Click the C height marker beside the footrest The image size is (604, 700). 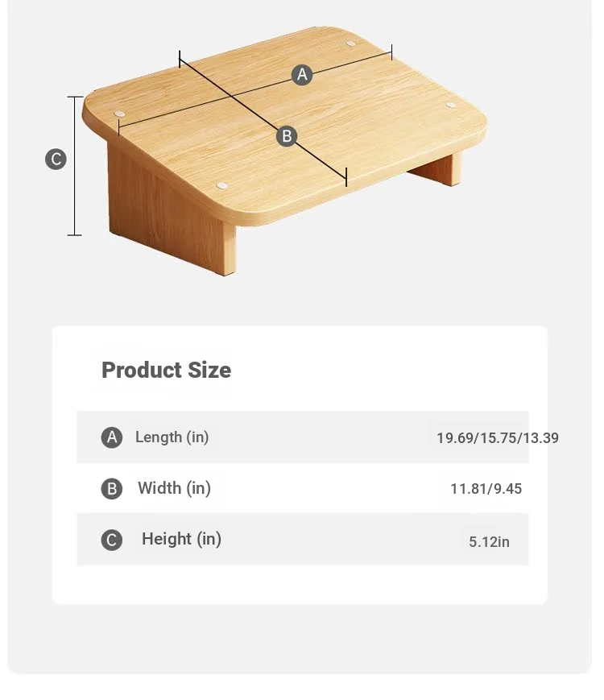tap(56, 159)
